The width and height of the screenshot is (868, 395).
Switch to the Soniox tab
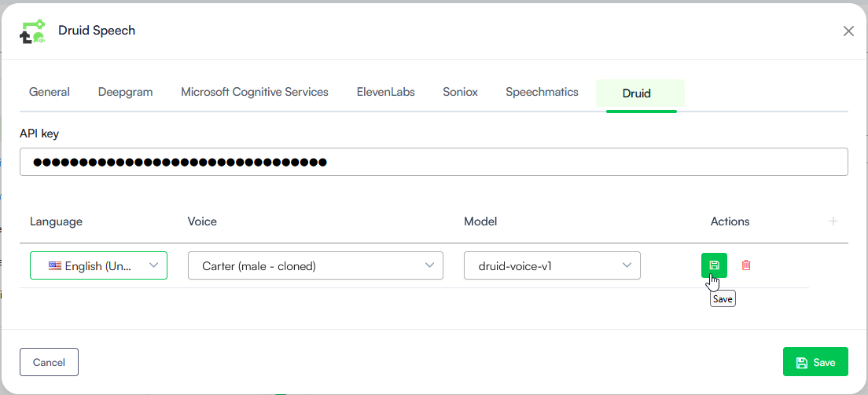click(460, 92)
